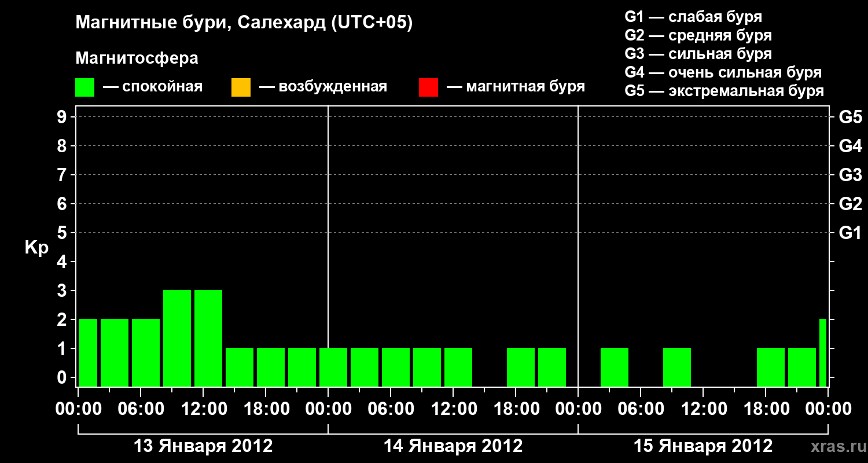Click the 'G3' right axis label
This screenshot has width=868, height=463.
(850, 175)
